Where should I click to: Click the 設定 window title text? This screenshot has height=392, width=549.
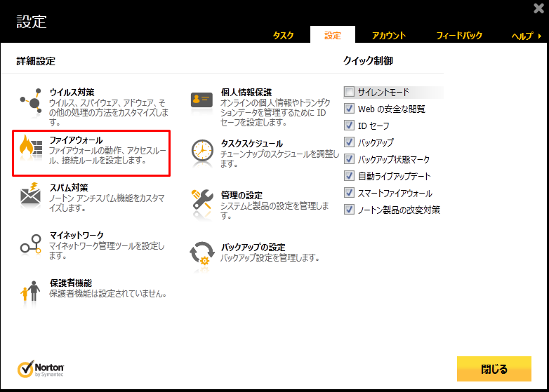(32, 22)
